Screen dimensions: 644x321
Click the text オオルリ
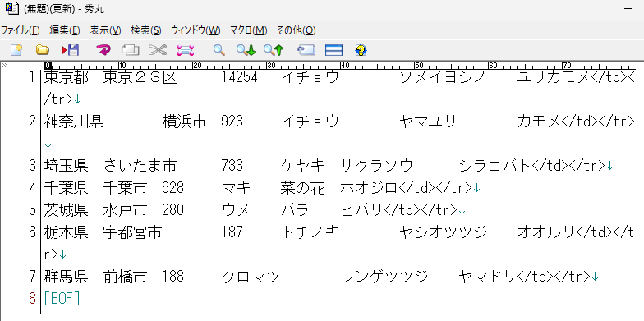click(546, 232)
